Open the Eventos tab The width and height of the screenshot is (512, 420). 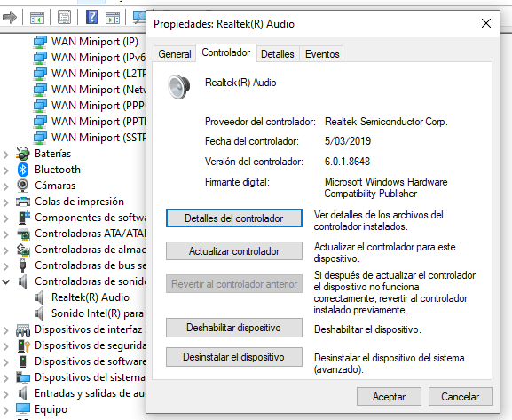(322, 54)
